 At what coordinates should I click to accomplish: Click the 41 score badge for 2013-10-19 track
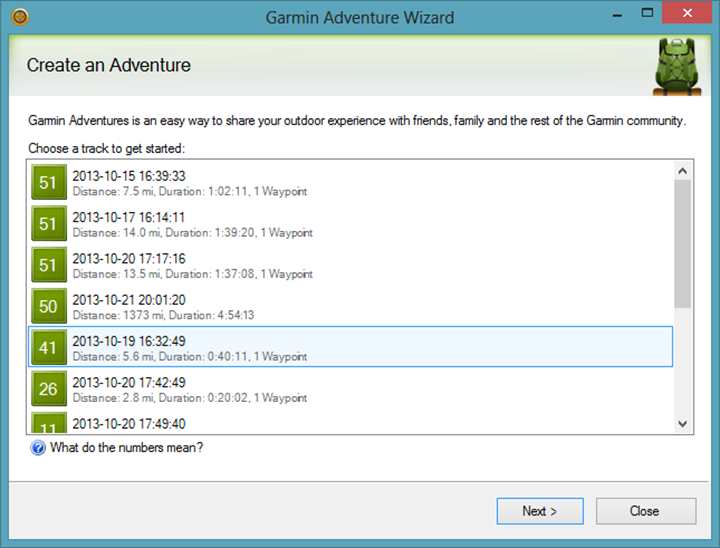point(49,348)
